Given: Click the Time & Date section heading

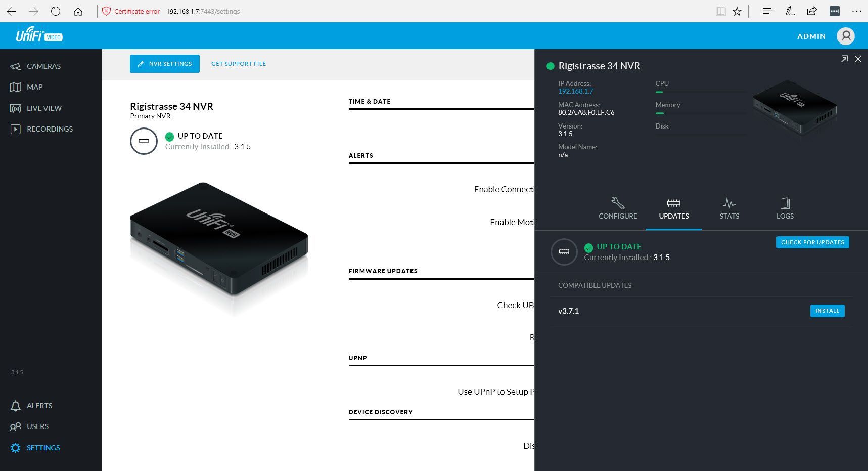Looking at the screenshot, I should (x=370, y=101).
